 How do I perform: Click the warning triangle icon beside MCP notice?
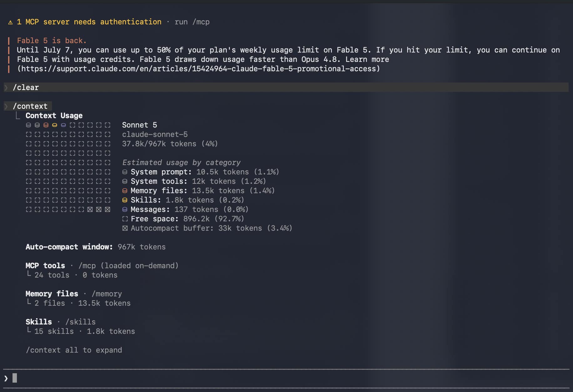click(10, 22)
